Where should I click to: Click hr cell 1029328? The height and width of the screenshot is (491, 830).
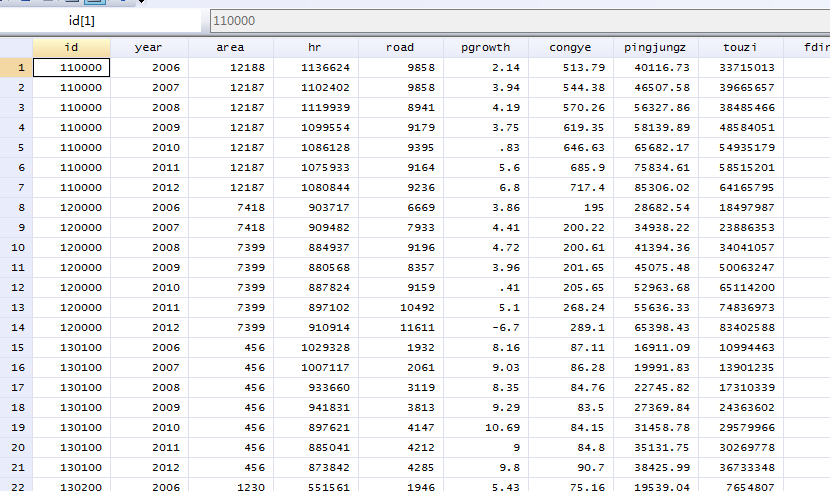pos(316,348)
